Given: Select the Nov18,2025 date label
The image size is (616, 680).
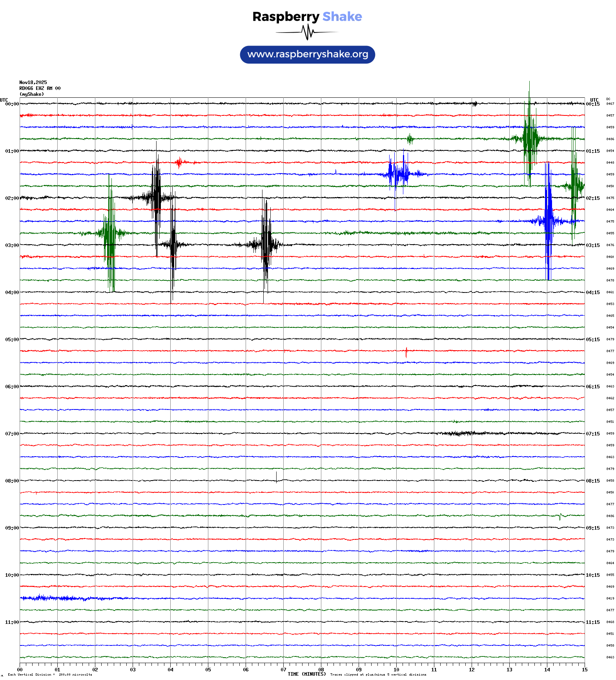Looking at the screenshot, I should (x=33, y=82).
